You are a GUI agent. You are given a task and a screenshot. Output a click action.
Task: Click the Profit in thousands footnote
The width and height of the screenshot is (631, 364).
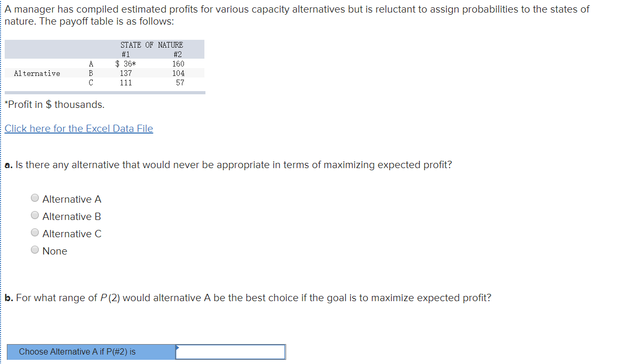(x=52, y=104)
